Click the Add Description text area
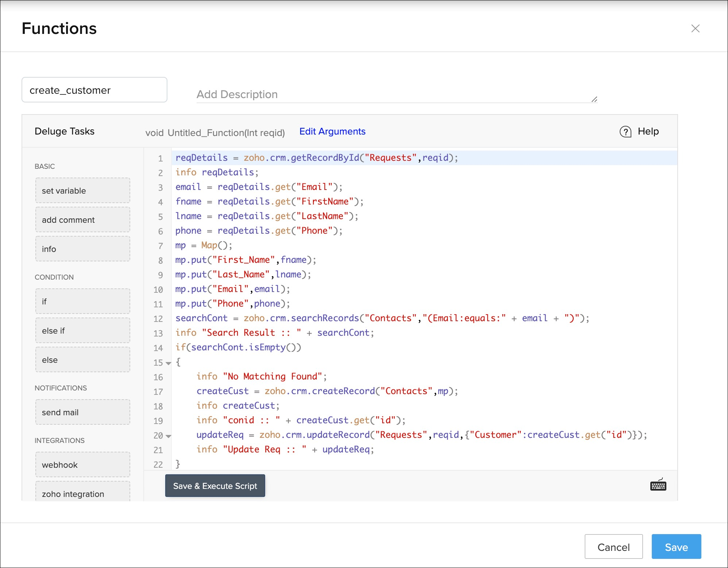Screen dimensions: 728x568 pos(396,94)
